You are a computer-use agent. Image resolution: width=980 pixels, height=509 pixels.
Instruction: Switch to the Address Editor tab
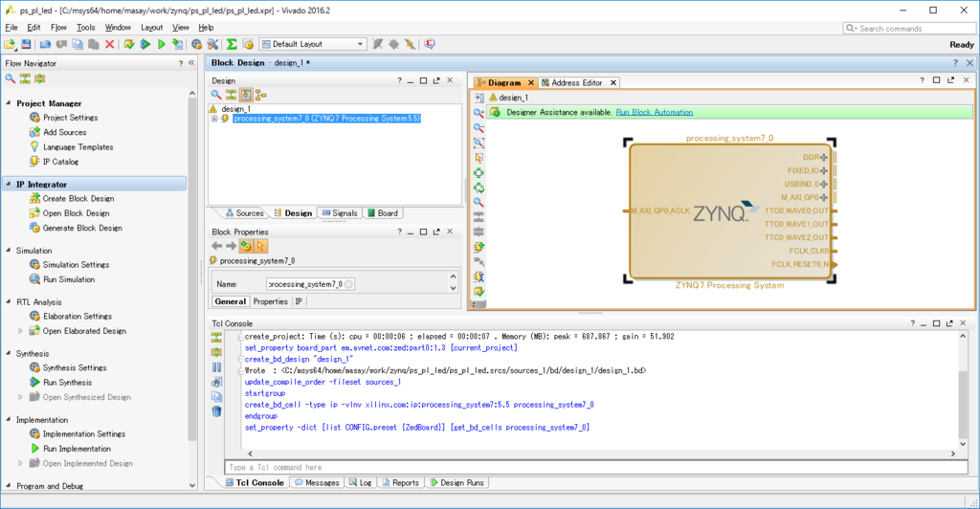[x=576, y=82]
